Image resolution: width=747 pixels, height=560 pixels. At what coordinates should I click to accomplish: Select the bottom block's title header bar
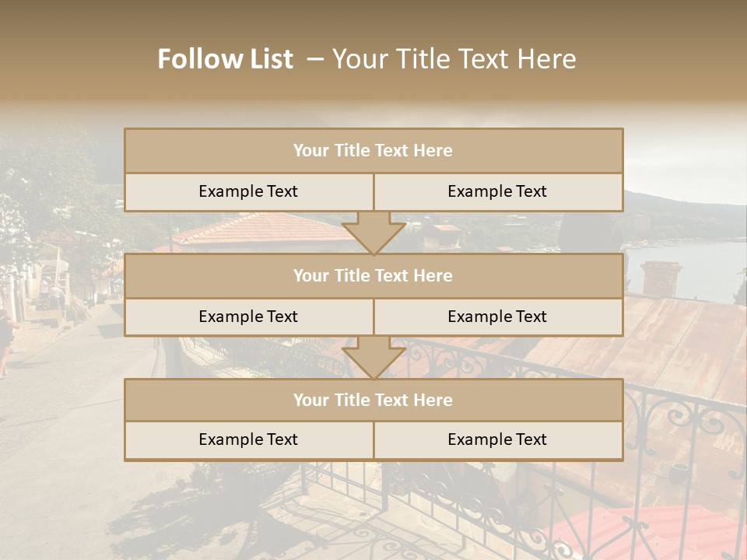[x=373, y=400]
